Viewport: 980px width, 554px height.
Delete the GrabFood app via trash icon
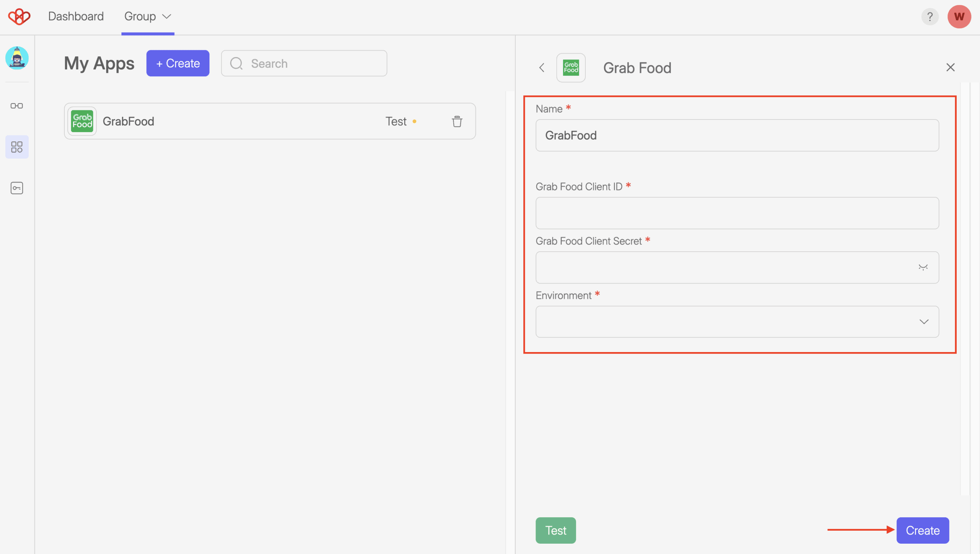click(x=457, y=121)
